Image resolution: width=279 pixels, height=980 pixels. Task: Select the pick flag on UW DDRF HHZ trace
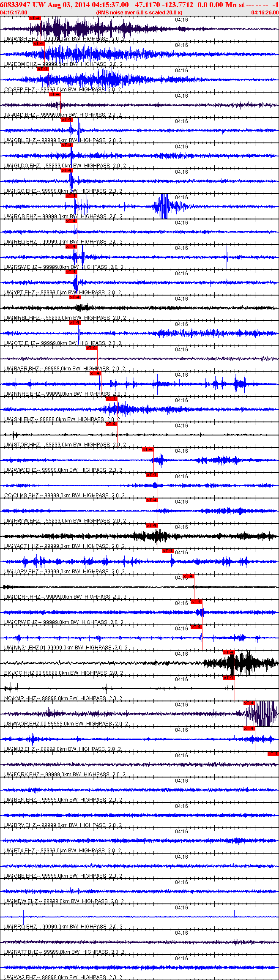(189, 576)
